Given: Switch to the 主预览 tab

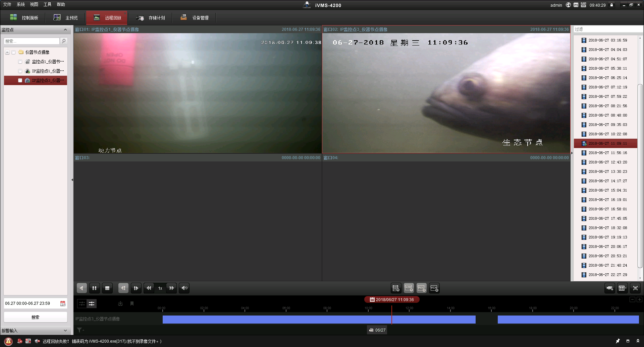Looking at the screenshot, I should (x=66, y=18).
